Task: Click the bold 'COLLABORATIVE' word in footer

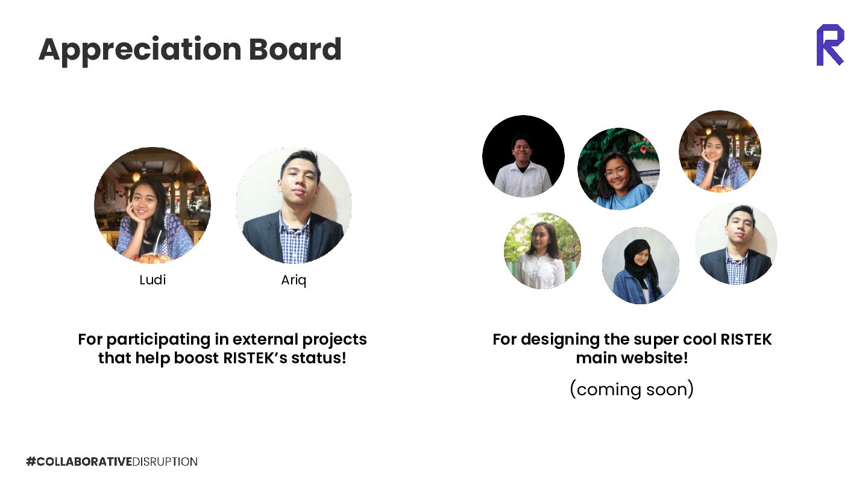Action: tap(84, 462)
